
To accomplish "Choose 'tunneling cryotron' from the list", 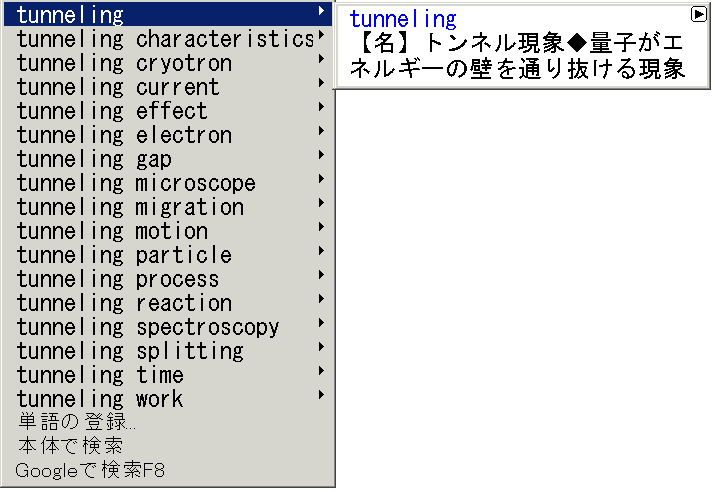I will click(168, 63).
